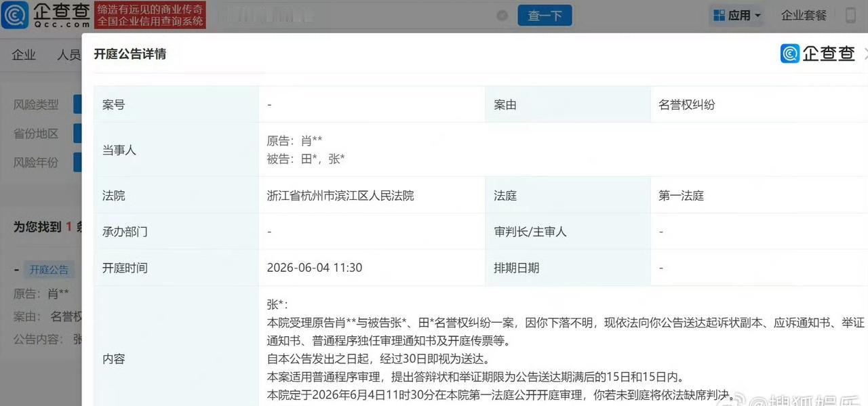Click the 开庭公告 tag in the result list

tap(48, 269)
